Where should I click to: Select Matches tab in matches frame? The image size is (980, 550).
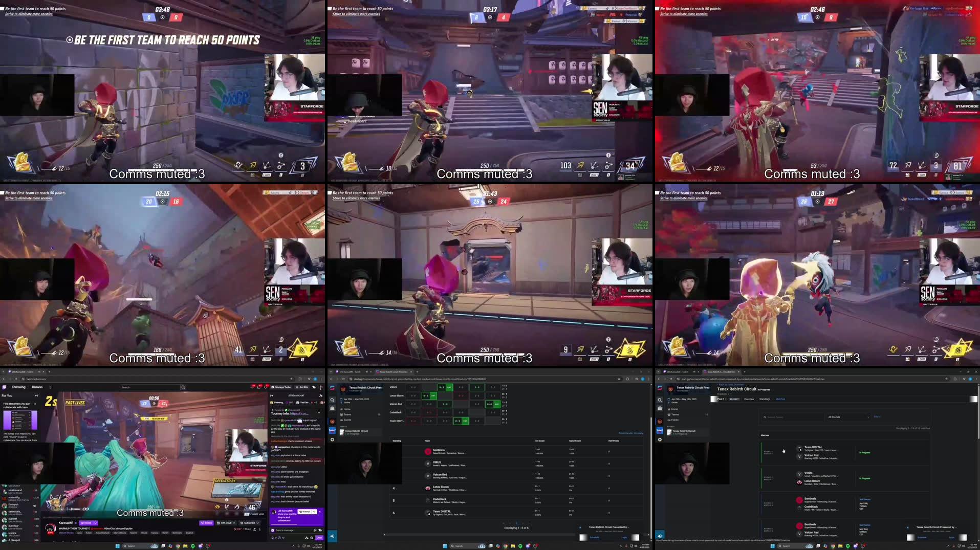(x=780, y=399)
